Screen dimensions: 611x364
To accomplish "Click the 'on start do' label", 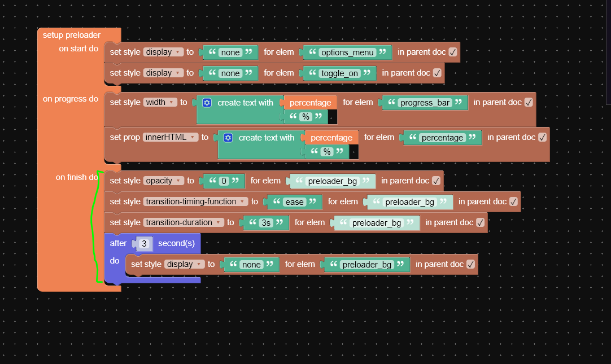I will 78,49.
